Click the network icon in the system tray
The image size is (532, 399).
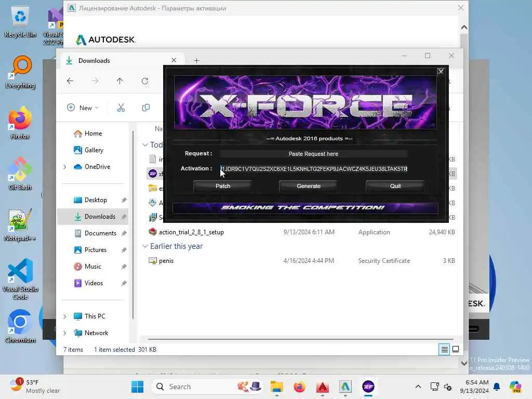pyautogui.click(x=434, y=387)
